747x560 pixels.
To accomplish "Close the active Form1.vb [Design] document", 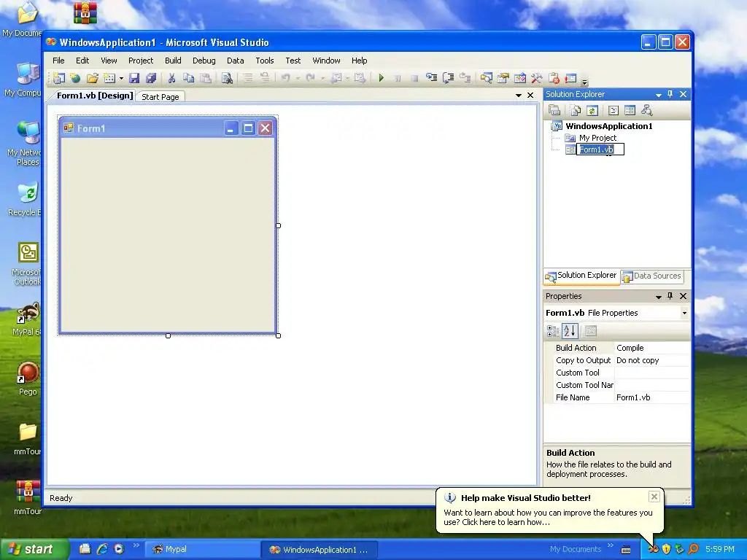I will (x=530, y=96).
